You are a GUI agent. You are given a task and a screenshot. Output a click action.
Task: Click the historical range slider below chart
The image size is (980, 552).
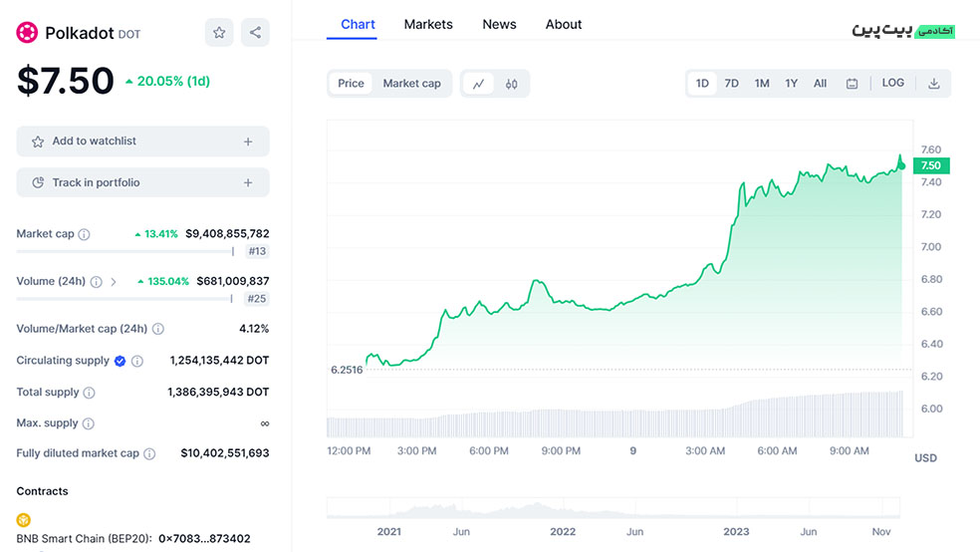point(612,508)
